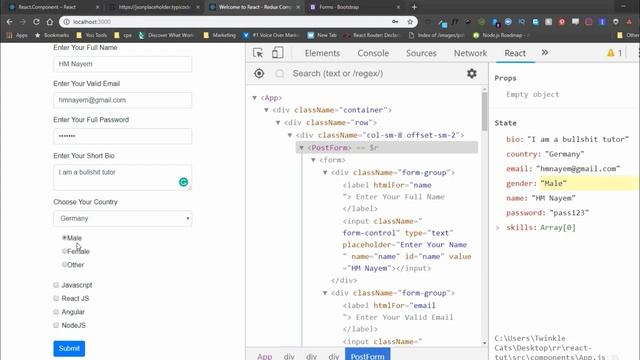Viewport: 640px width, 360px height.
Task: Go back with the browser back arrow
Action: (9, 22)
